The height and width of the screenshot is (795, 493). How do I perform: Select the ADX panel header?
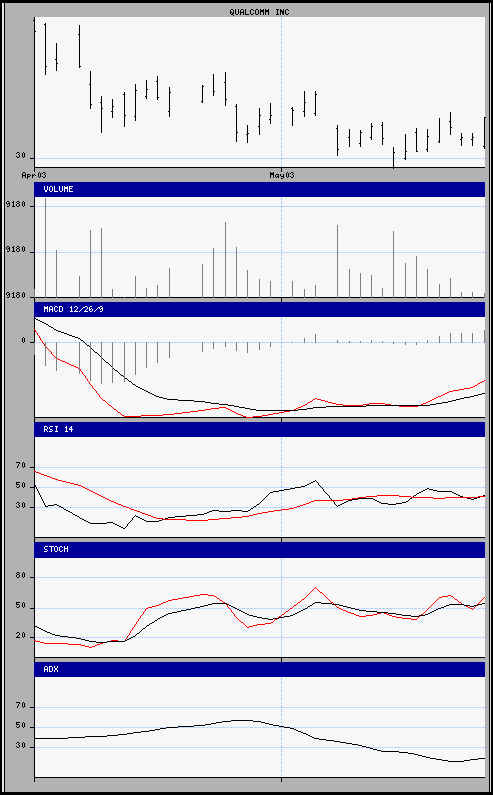point(259,669)
